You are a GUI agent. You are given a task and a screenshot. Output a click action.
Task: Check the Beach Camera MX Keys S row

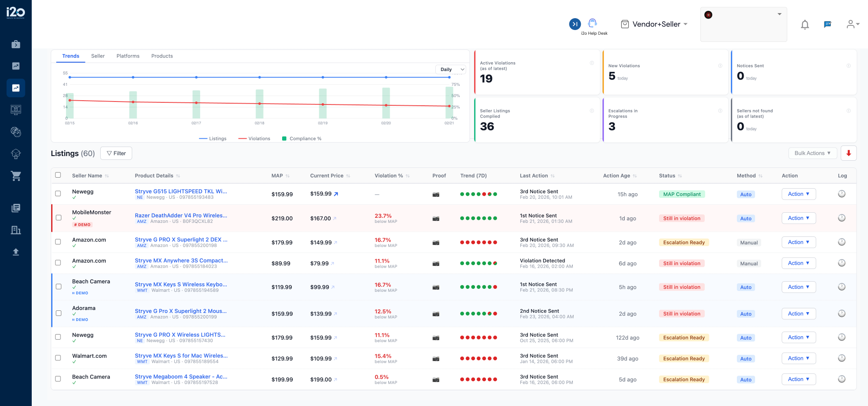(x=58, y=286)
